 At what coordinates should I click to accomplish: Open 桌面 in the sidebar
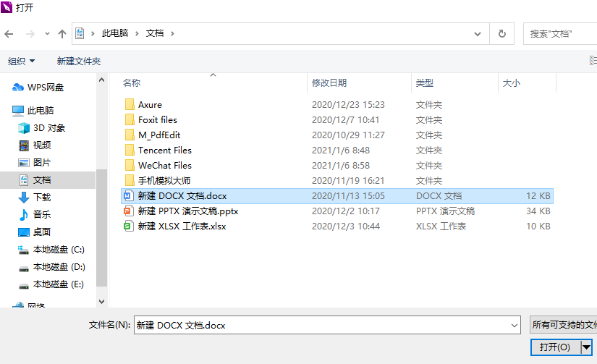coord(35,232)
